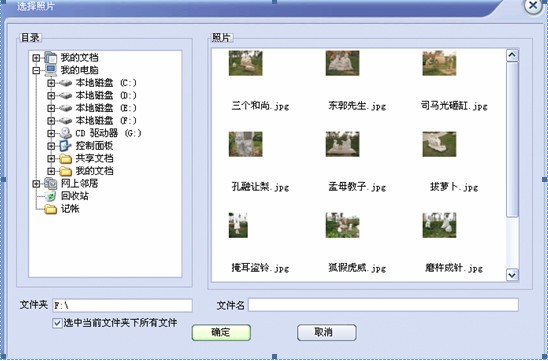
Task: Click the 取消 button
Action: point(327,332)
